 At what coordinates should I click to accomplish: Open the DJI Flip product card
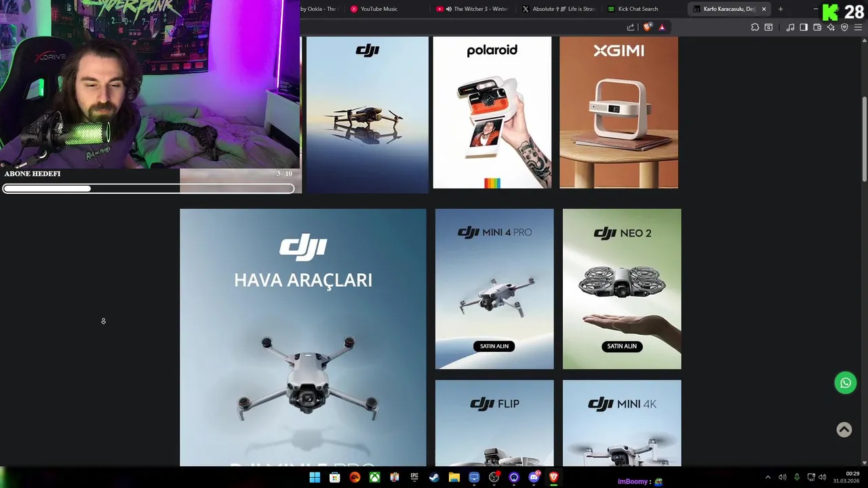pyautogui.click(x=494, y=423)
